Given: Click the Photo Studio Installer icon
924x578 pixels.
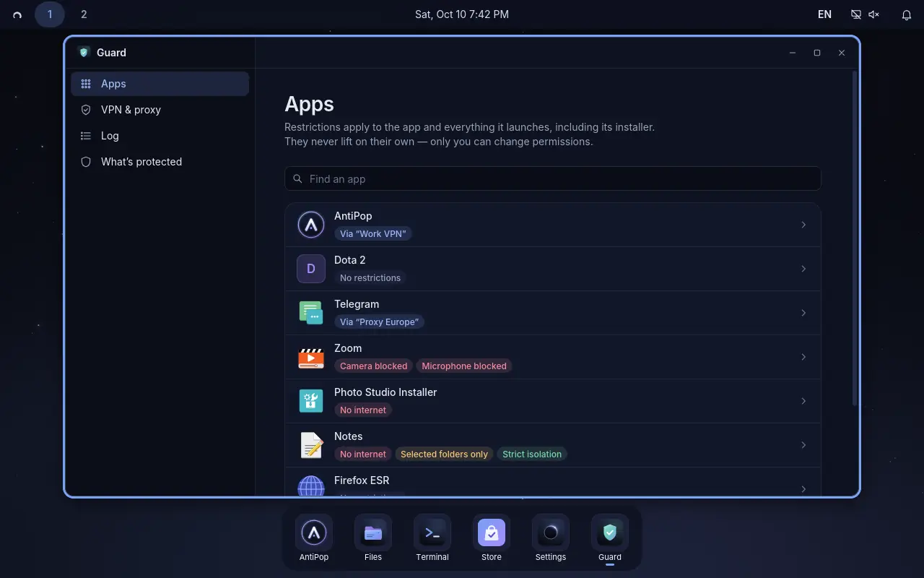Looking at the screenshot, I should point(311,401).
